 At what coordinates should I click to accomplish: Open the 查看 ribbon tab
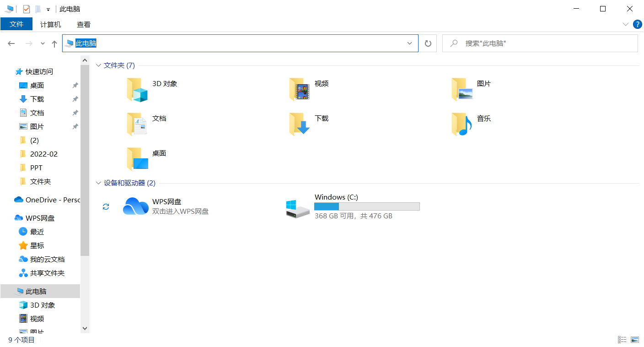tap(84, 25)
